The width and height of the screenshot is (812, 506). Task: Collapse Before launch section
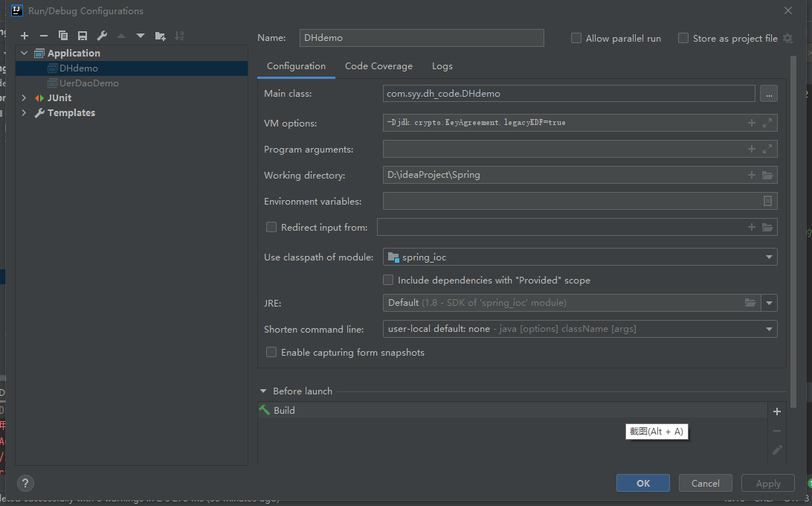click(x=263, y=391)
